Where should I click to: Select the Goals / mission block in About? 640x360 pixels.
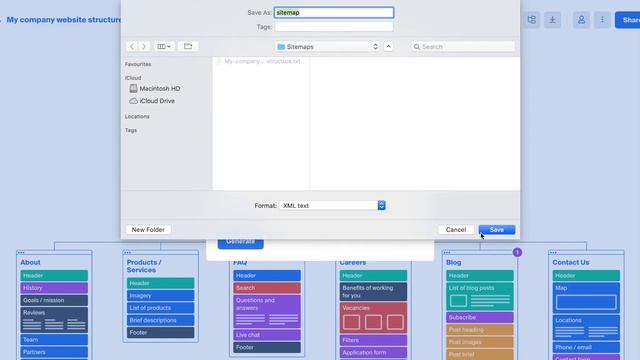[54, 300]
